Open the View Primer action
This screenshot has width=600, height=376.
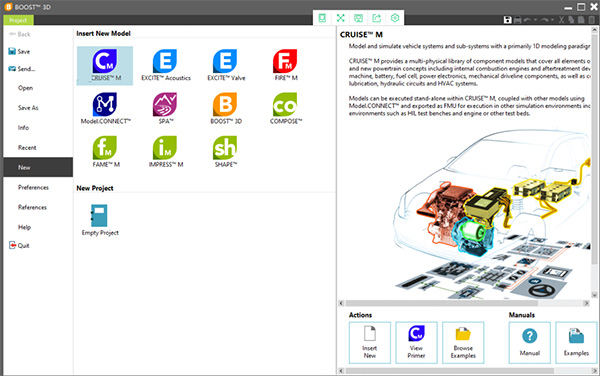pos(416,342)
